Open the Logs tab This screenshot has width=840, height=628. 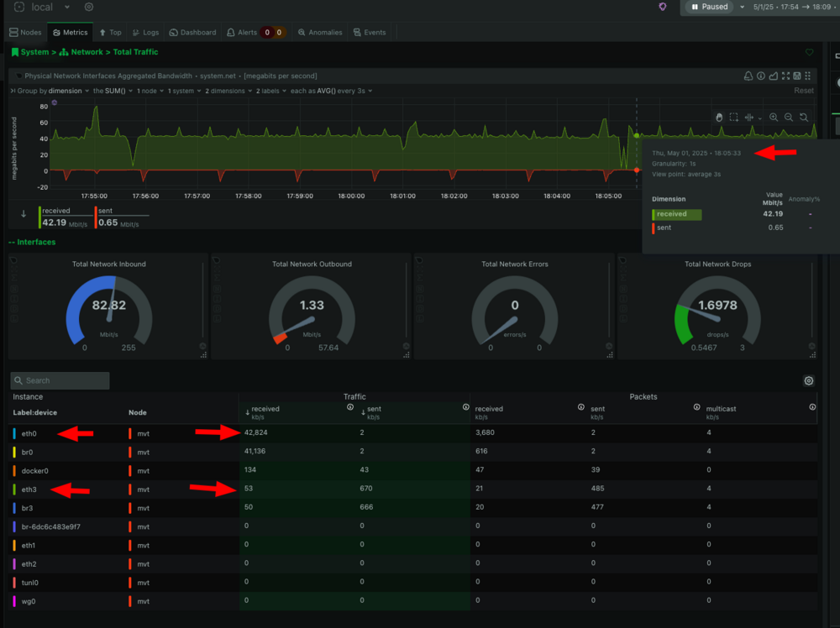tap(145, 33)
